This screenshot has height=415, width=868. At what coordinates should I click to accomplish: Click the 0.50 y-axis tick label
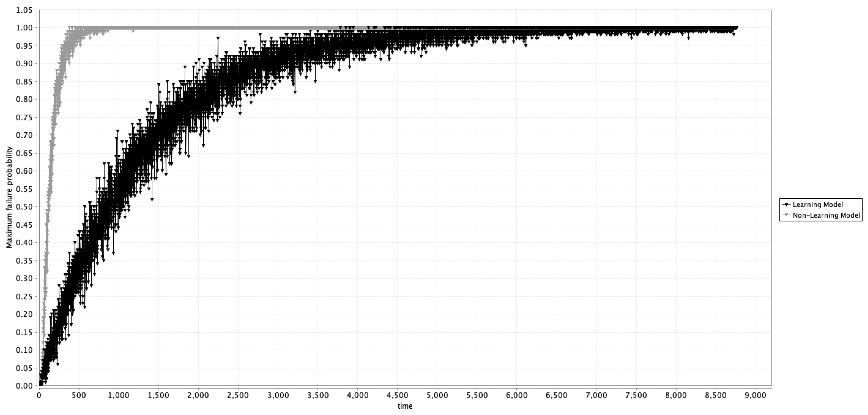(x=24, y=207)
